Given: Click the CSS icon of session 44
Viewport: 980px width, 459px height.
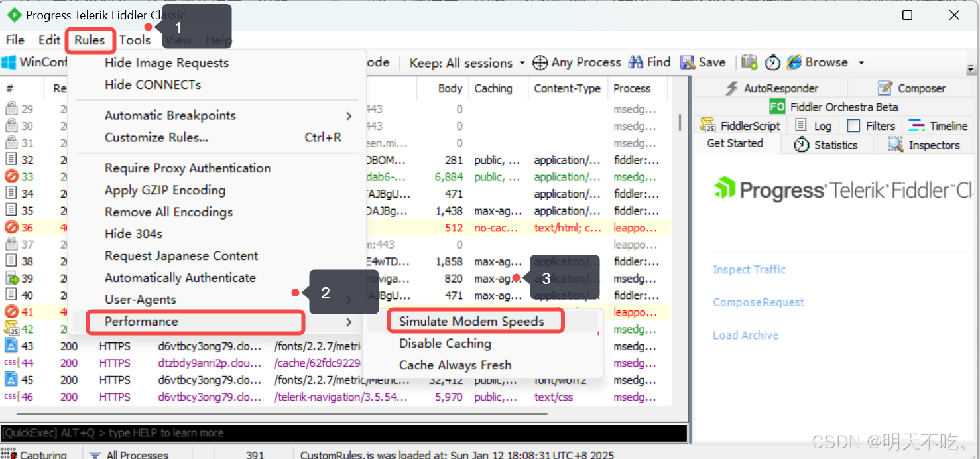Looking at the screenshot, I should click(11, 363).
